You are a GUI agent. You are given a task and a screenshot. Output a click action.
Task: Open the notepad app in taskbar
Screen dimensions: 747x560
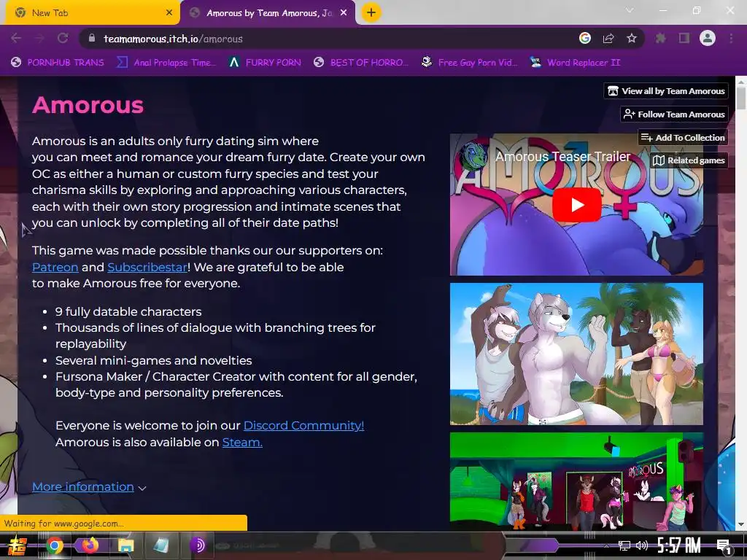(160, 545)
